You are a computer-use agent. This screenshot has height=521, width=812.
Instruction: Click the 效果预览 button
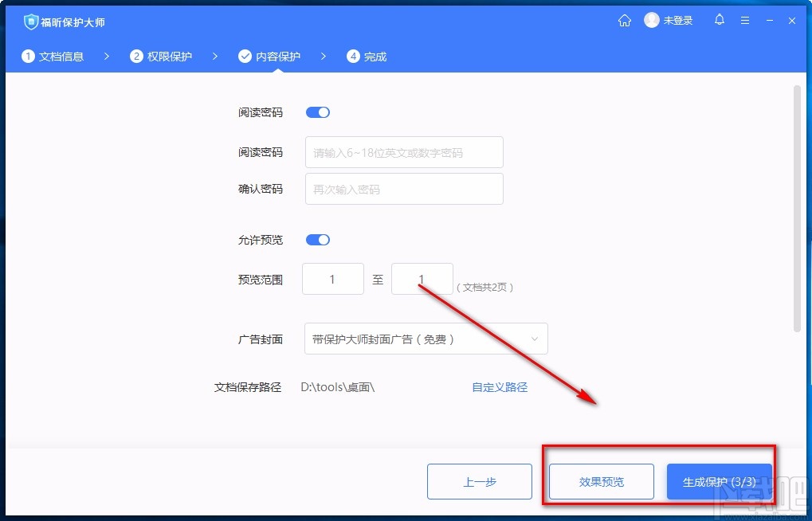602,482
